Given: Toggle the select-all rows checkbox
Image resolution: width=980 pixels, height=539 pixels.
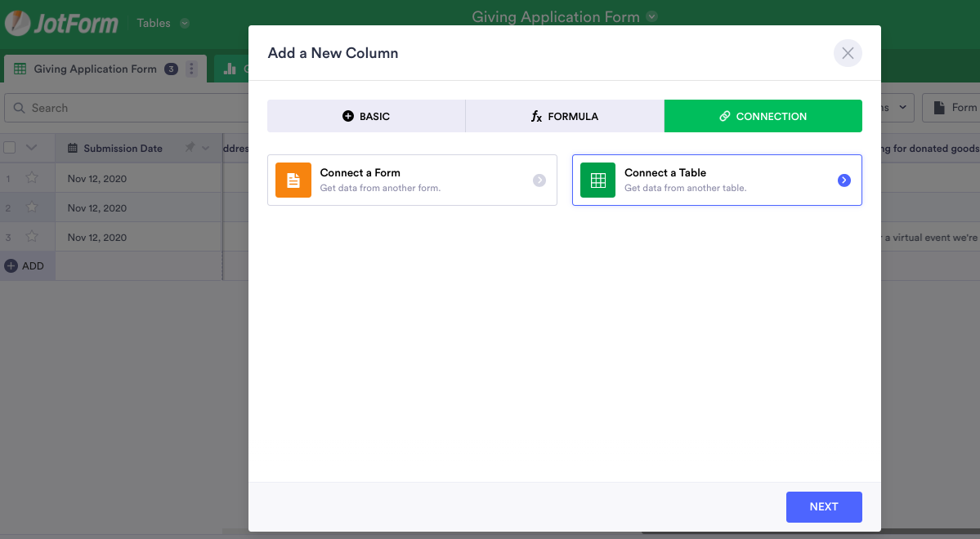Looking at the screenshot, I should tap(10, 148).
